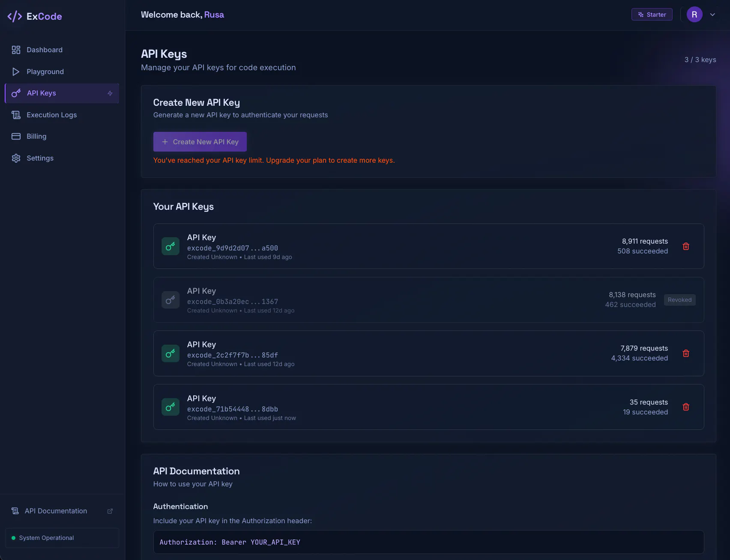Click the Playground play icon
730x560 pixels.
coord(16,71)
